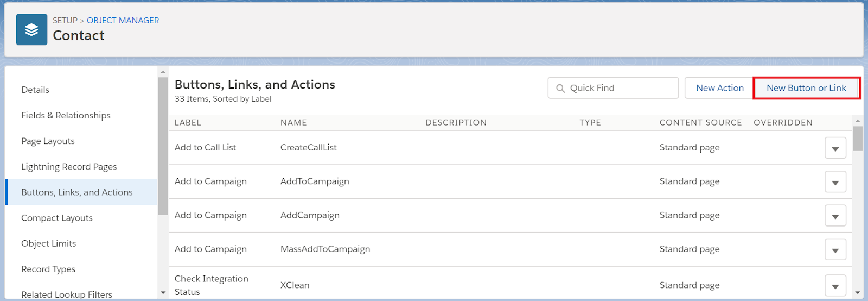
Task: Open Compact Layouts in sidebar
Action: [x=57, y=218]
